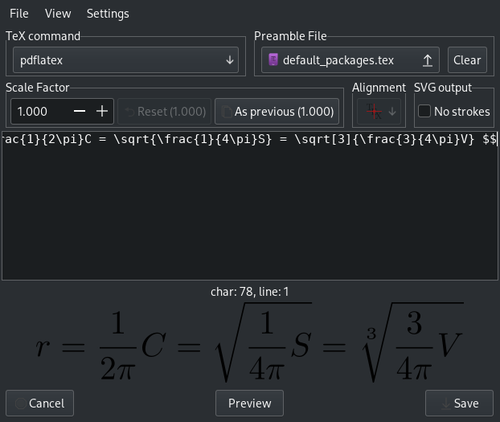
Task: Click the download arrow icon on Save
Action: pos(446,404)
